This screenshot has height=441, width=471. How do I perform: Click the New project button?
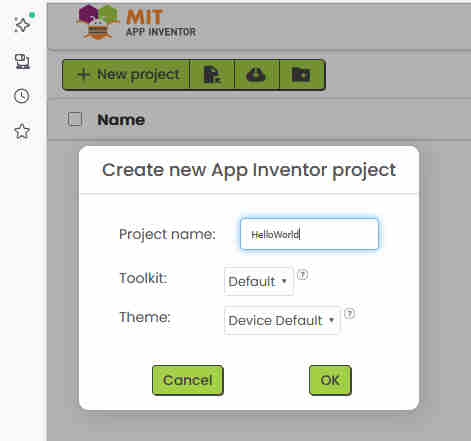coord(126,75)
